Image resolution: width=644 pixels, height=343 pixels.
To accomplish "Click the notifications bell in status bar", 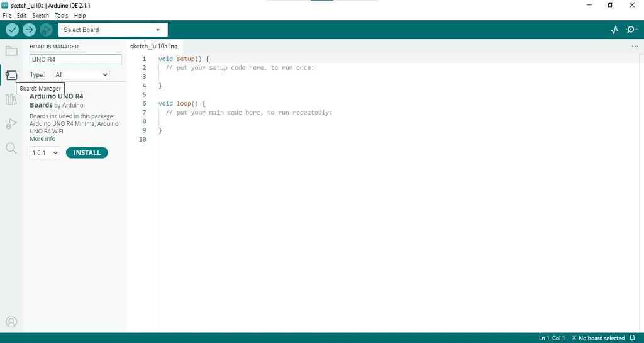I will [x=633, y=338].
